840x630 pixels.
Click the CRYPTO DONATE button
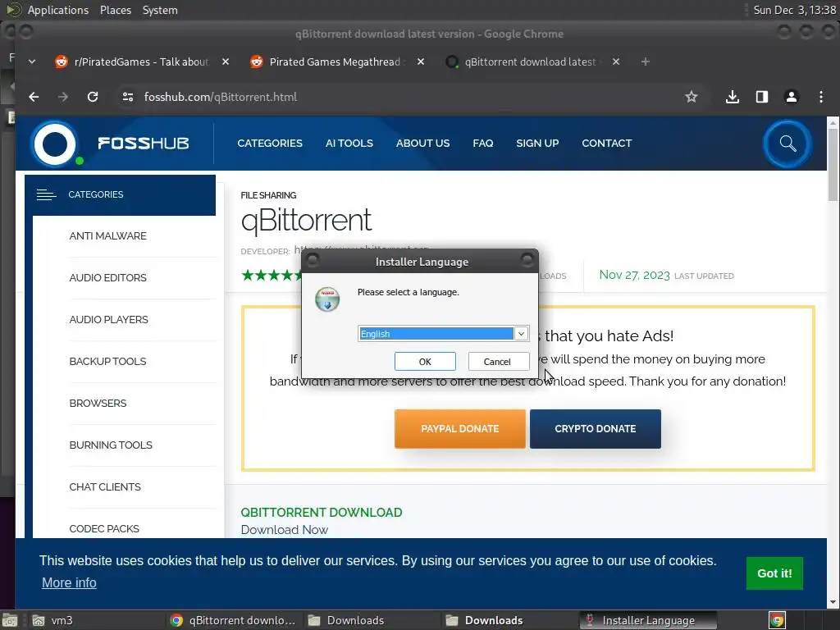point(596,428)
